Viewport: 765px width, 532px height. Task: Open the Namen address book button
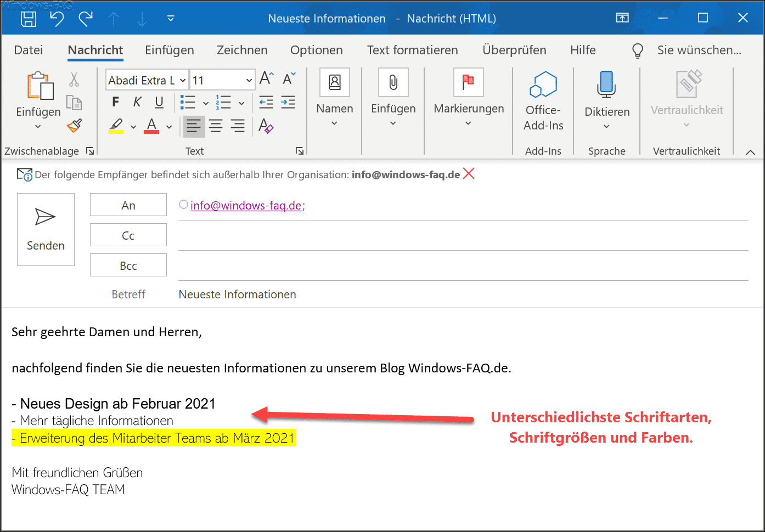coord(335,97)
